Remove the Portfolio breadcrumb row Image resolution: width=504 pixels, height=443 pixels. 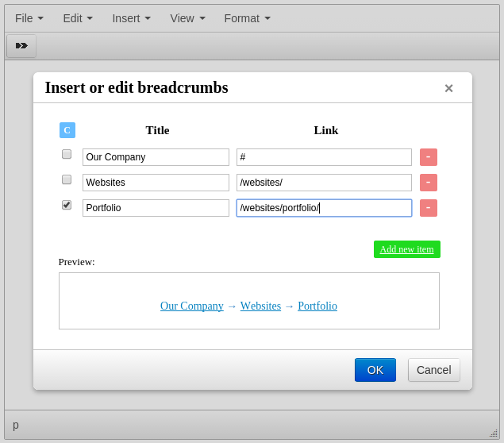click(428, 208)
